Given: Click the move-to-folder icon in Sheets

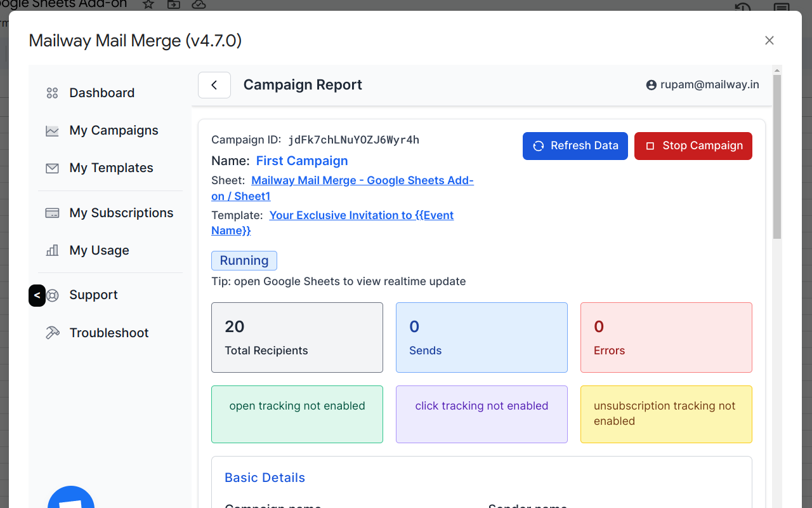Looking at the screenshot, I should coord(173,4).
